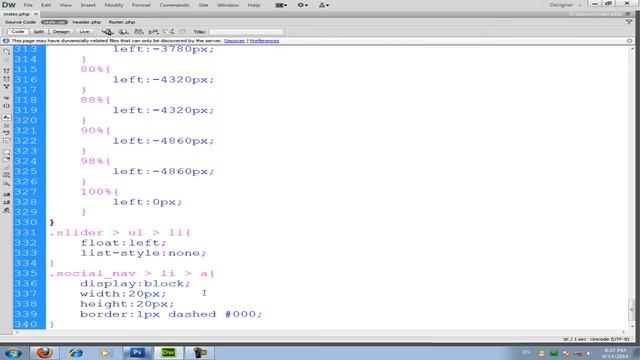This screenshot has height=360, width=640.
Task: Click the Collapse Selection icon
Action: pos(6,78)
